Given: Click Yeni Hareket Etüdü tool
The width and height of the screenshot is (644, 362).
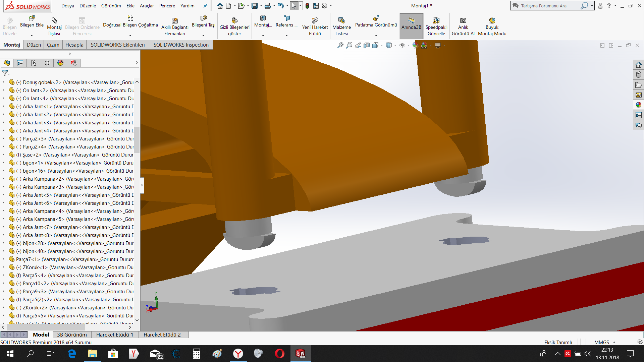Looking at the screenshot, I should pyautogui.click(x=315, y=26).
